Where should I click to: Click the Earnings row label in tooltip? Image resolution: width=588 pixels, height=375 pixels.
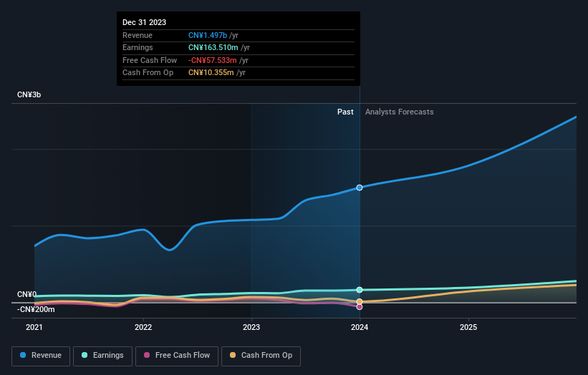[x=138, y=47]
